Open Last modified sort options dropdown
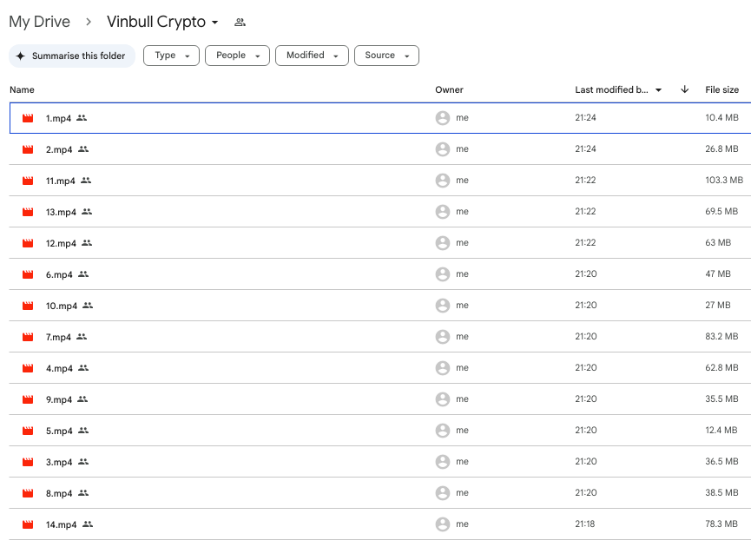The height and width of the screenshot is (560, 751). [x=659, y=90]
